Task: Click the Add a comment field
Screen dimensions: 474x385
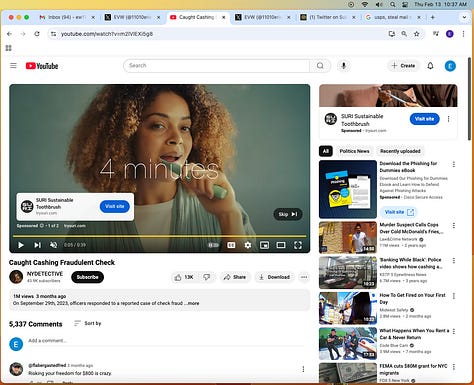Action: (166, 341)
